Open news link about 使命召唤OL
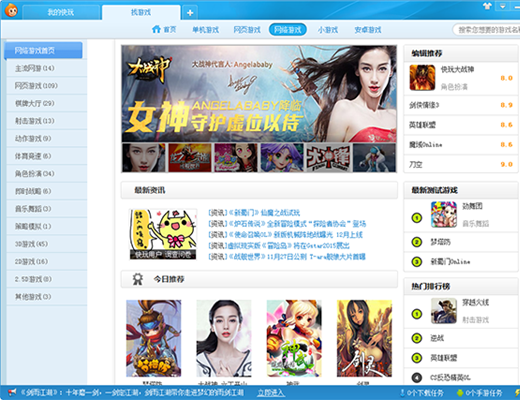This screenshot has width=520, height=400. 285,235
